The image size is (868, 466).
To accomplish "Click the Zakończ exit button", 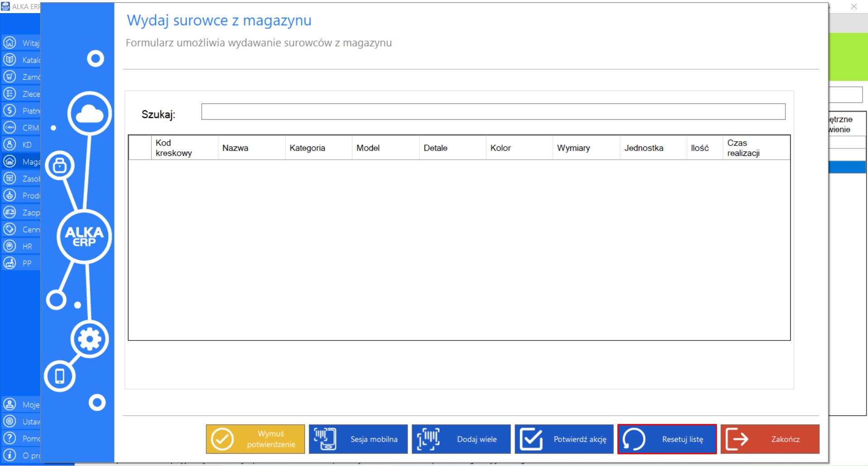I will [x=770, y=439].
